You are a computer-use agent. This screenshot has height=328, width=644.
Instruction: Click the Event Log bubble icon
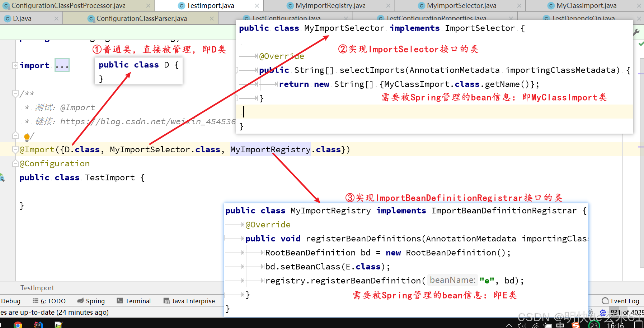[605, 301]
